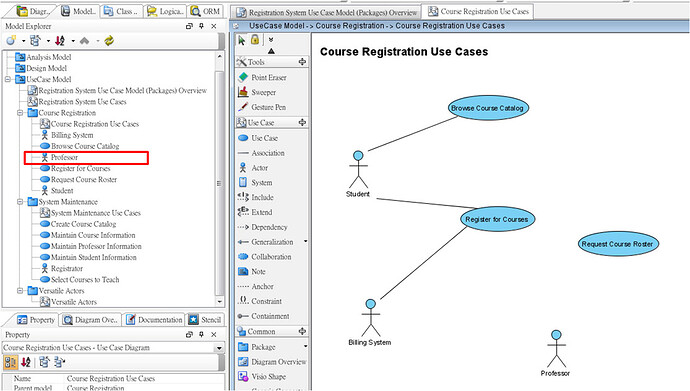Click the Name property value field
The width and height of the screenshot is (690, 391).
pyautogui.click(x=144, y=379)
